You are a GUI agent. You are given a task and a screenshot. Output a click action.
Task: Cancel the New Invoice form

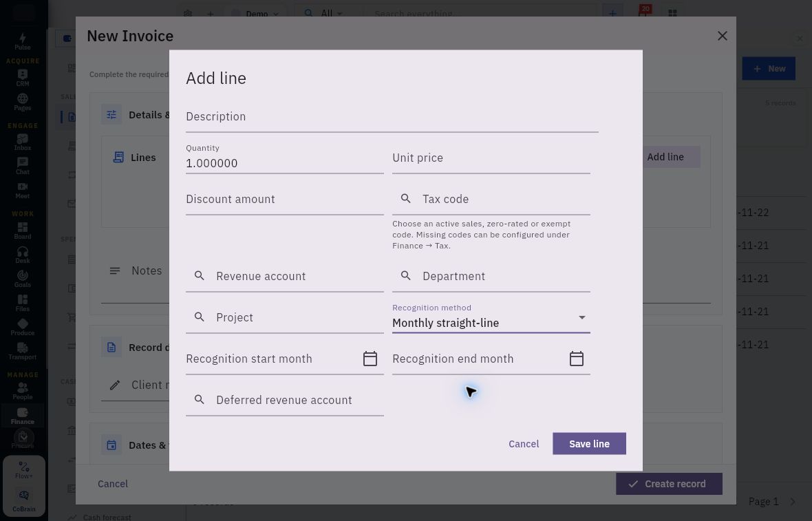(112, 484)
